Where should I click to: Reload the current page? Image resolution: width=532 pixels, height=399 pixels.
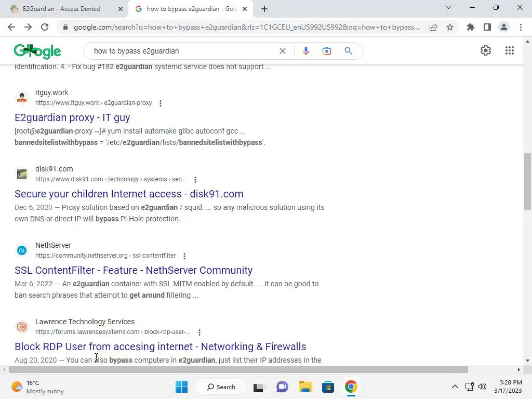point(45,27)
